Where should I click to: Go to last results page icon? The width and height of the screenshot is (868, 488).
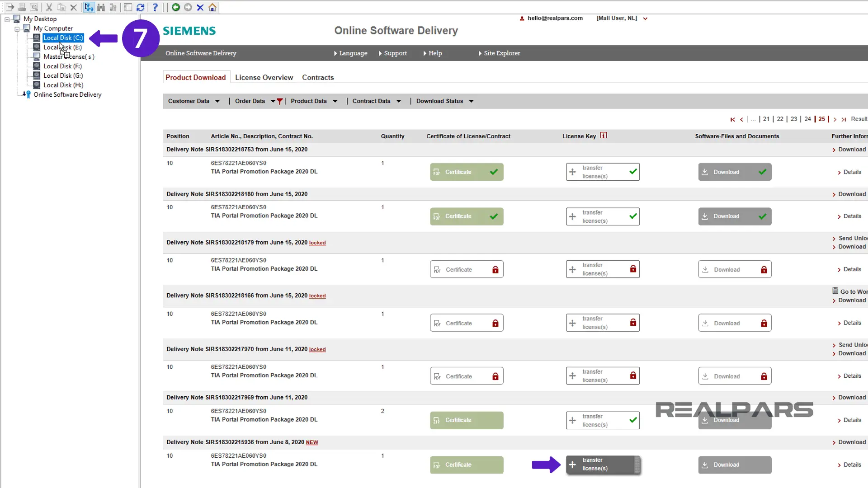(x=844, y=119)
